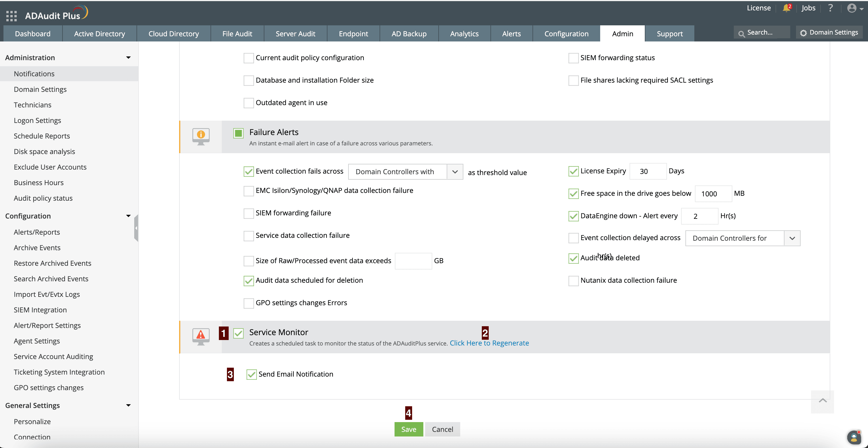Open Disk space analysis page
The image size is (868, 448).
[44, 151]
